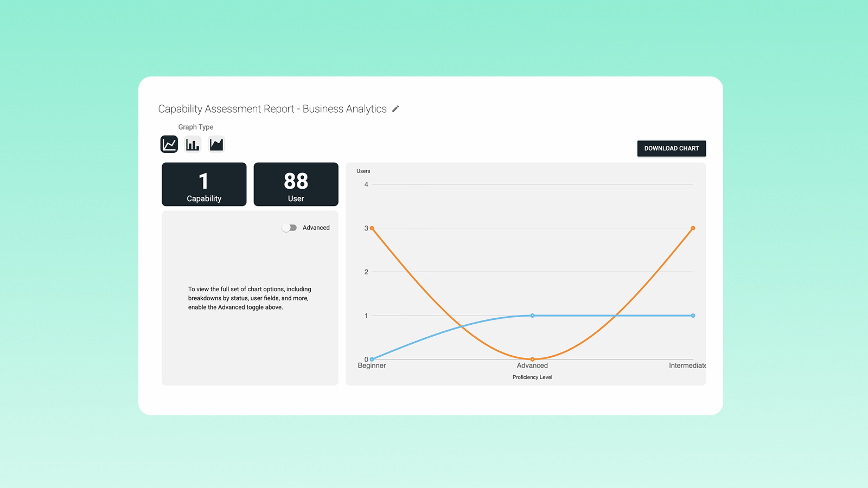This screenshot has width=868, height=488.
Task: Click the Intermediate x-axis label
Action: click(687, 366)
